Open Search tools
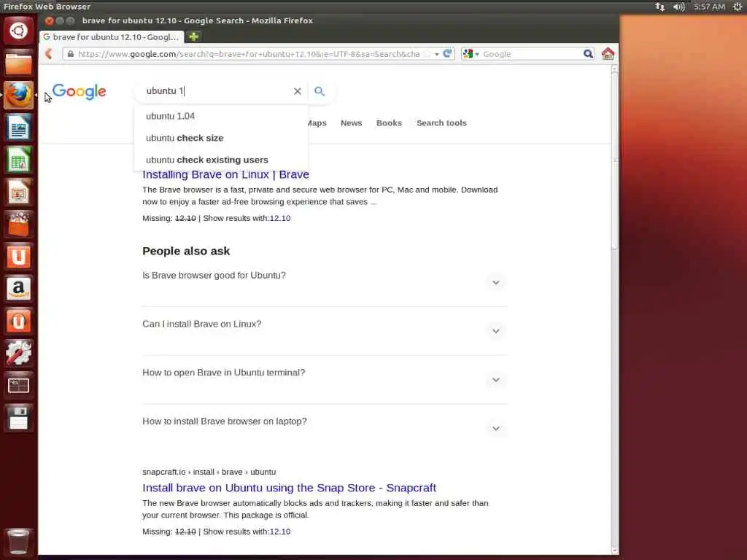Viewport: 747px width, 560px height. [441, 122]
